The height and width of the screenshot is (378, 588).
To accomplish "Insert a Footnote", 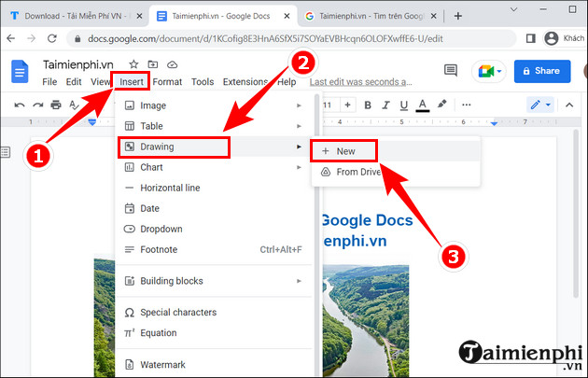I will click(214, 250).
